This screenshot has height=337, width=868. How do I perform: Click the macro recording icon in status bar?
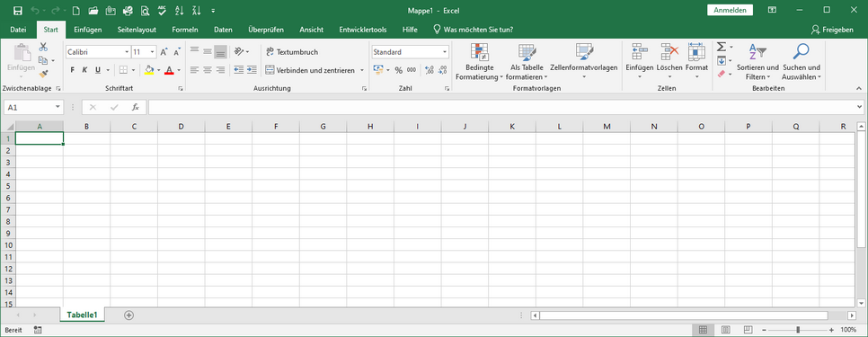point(38,330)
